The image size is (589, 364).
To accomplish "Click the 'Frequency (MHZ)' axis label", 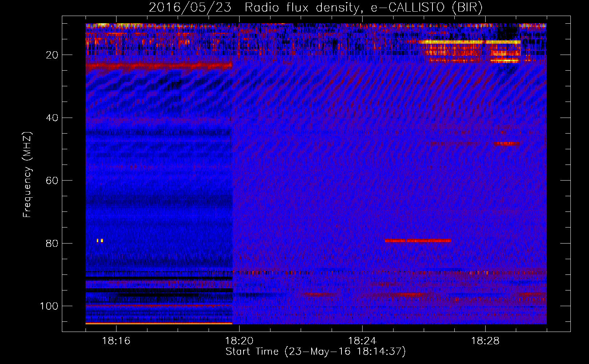I will point(27,175).
